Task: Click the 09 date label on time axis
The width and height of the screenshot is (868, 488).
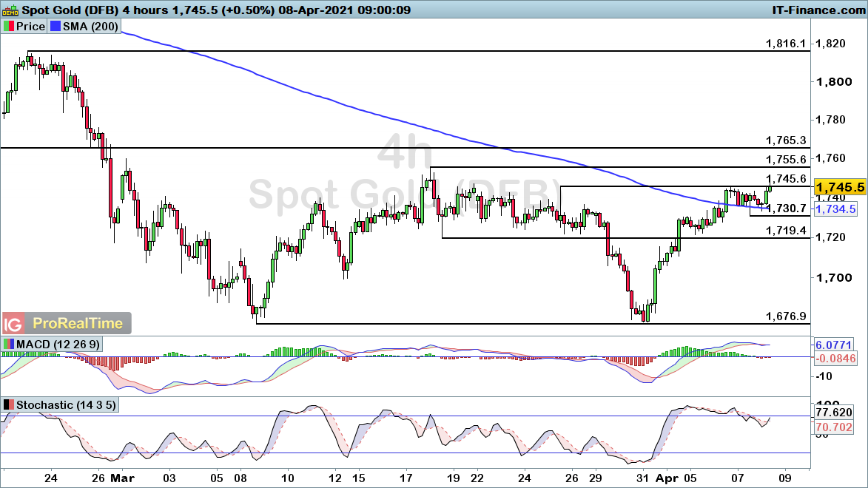Action: [x=785, y=478]
